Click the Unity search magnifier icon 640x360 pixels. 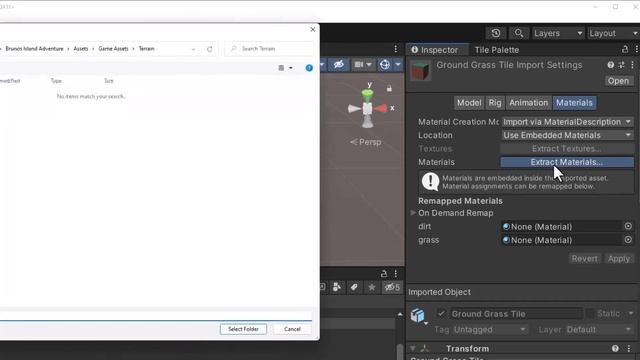[518, 33]
